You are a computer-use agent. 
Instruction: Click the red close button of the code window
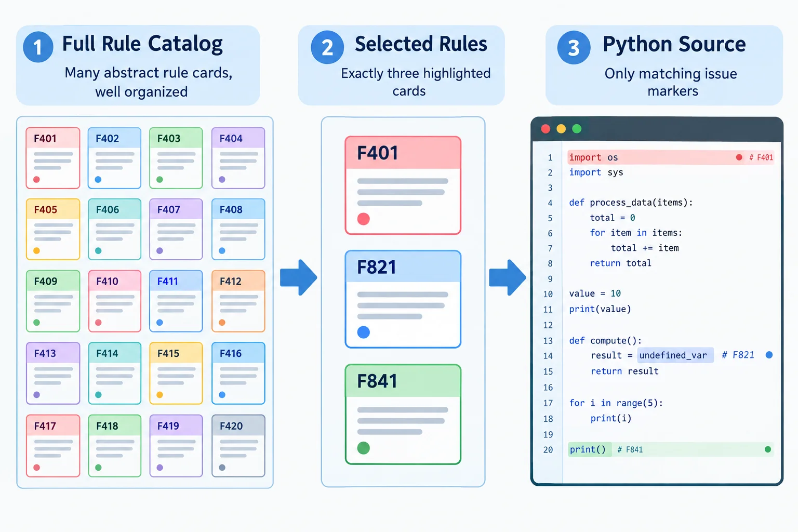546,129
